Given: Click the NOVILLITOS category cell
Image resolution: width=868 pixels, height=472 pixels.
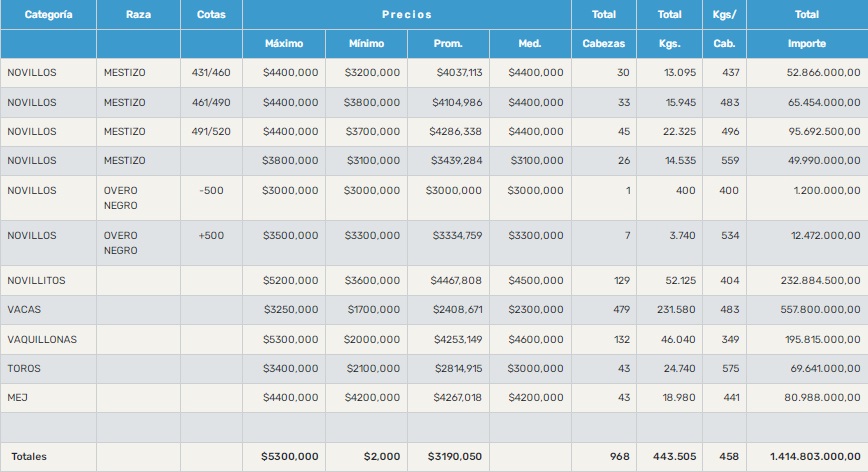Looking at the screenshot, I should click(36, 281).
